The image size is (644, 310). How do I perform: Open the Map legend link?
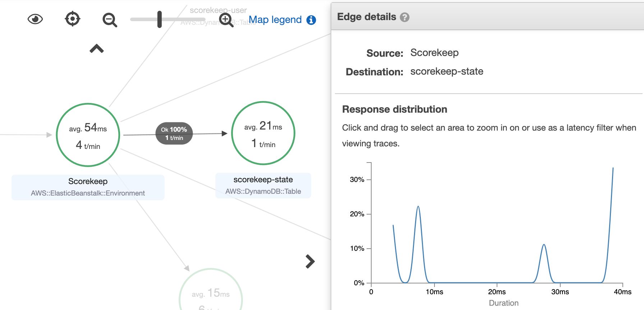275,20
